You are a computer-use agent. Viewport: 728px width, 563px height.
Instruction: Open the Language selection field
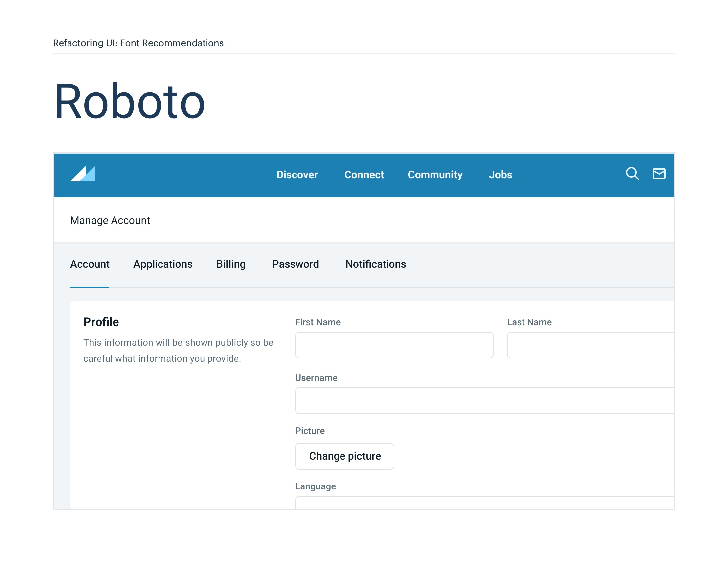tap(484, 502)
